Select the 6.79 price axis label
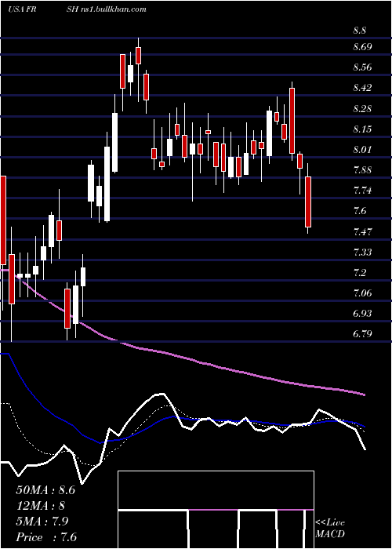 [362, 334]
